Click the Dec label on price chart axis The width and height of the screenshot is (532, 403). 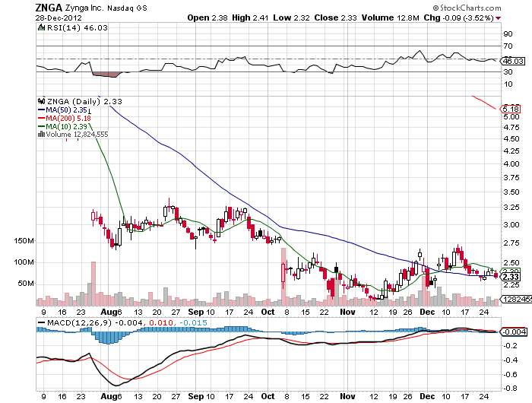[427, 312]
